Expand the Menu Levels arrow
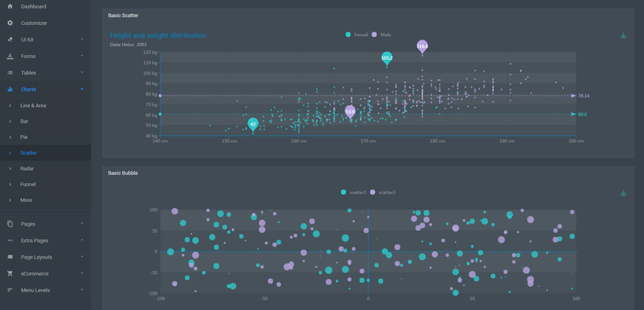Screen dimensions: 644x310 pyautogui.click(x=82, y=290)
